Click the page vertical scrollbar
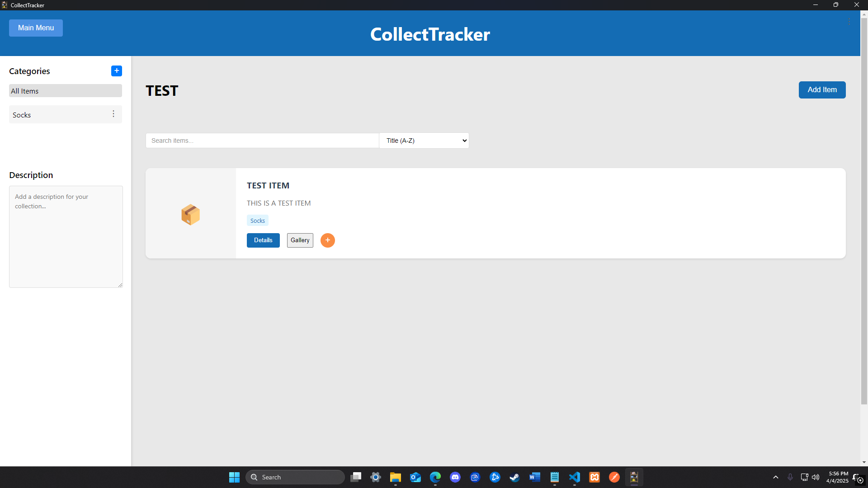868x488 pixels. pyautogui.click(x=864, y=211)
